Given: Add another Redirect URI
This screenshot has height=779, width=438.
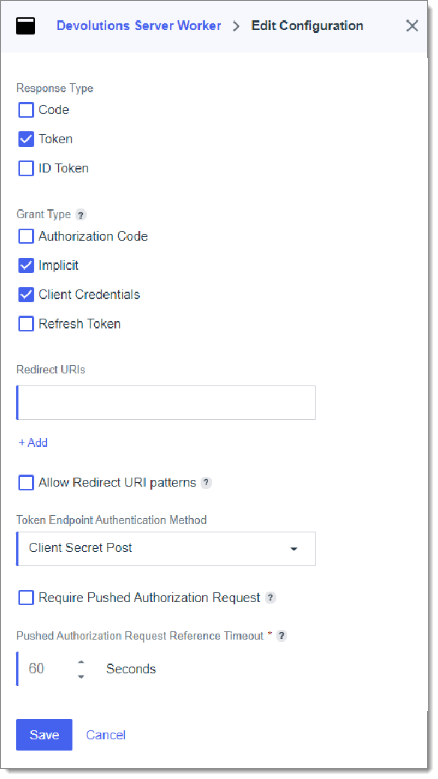Looking at the screenshot, I should (33, 443).
